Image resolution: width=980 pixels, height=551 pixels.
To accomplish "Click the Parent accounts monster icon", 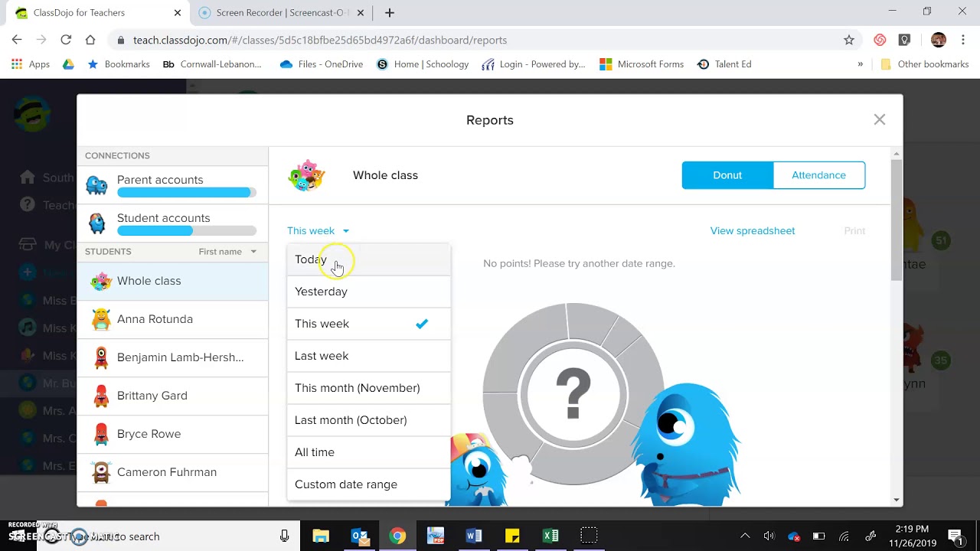I will (96, 185).
